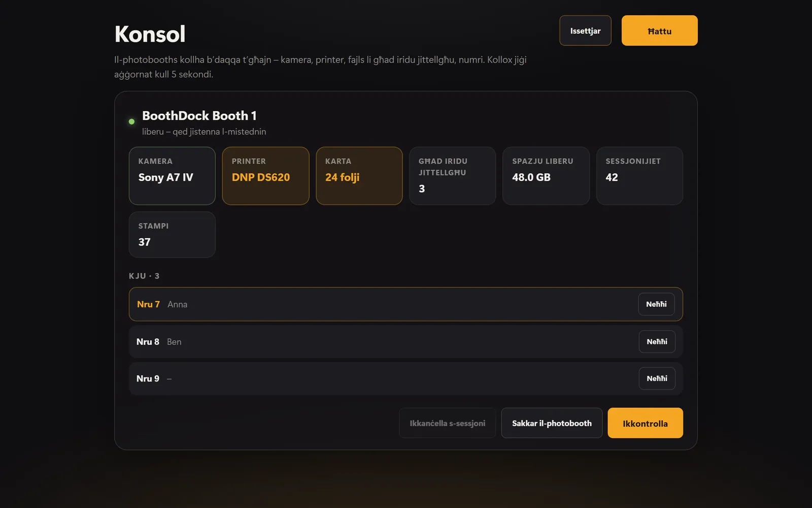
Task: Click the Nru 9 queue label
Action: pyautogui.click(x=148, y=378)
